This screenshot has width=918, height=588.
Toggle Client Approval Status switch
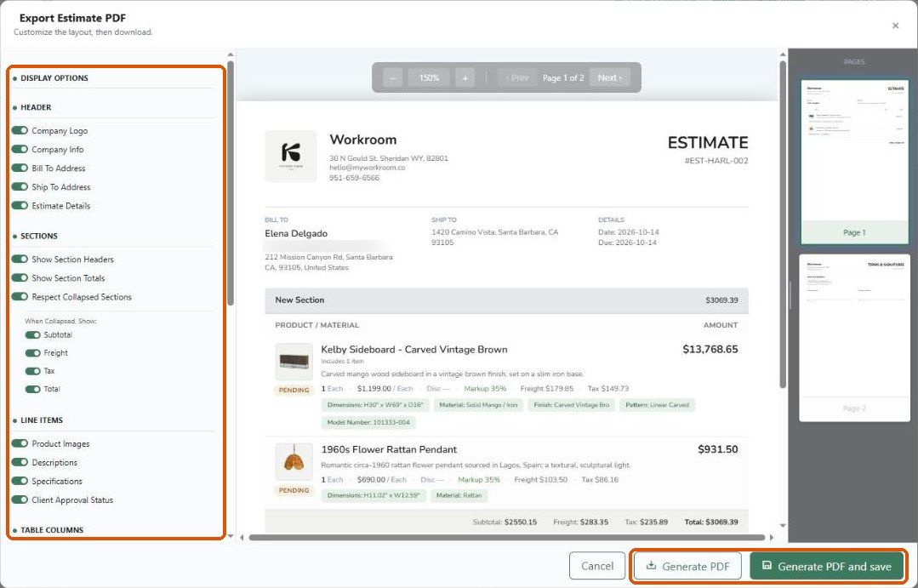[x=20, y=500]
